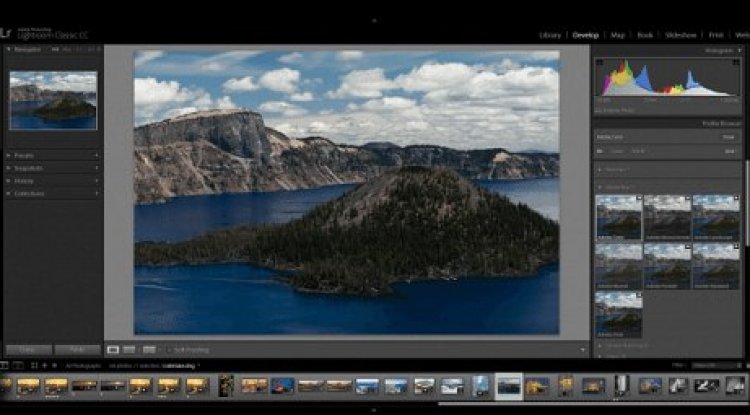Toggle top panel with the top-edge arrow
Image resolution: width=750 pixels, height=415 pixels.
pyautogui.click(x=375, y=20)
